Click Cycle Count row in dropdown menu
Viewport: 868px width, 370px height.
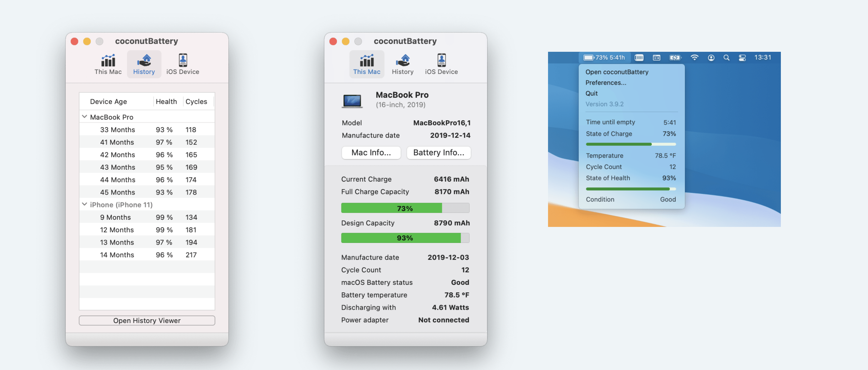[x=631, y=167]
